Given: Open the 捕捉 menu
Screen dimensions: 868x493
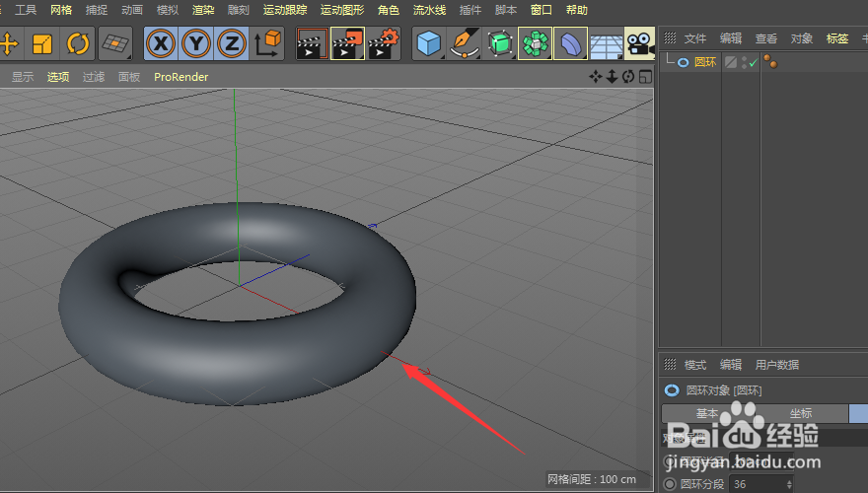Looking at the screenshot, I should (97, 10).
